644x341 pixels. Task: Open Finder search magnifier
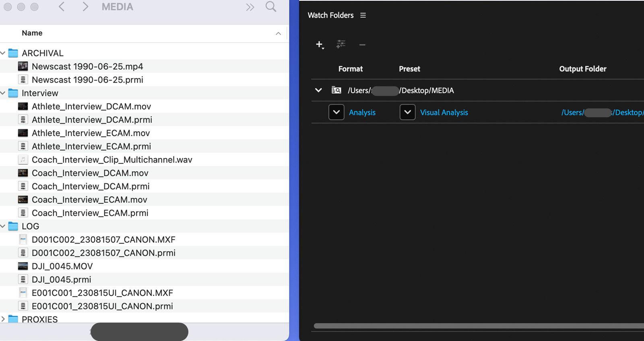271,7
